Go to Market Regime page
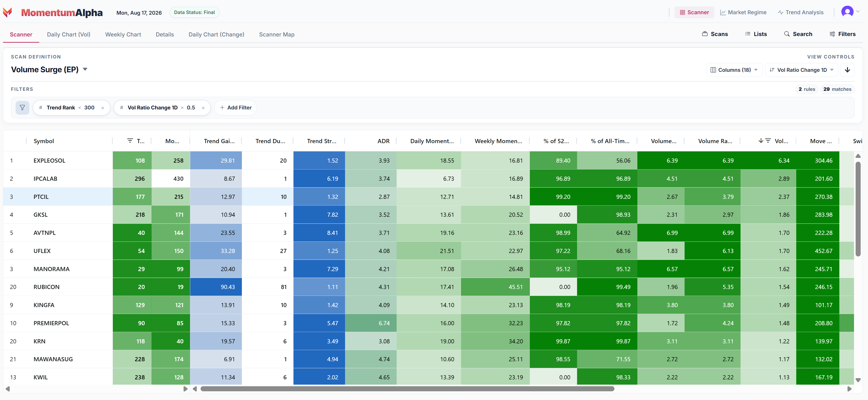This screenshot has width=868, height=400. 743,12
